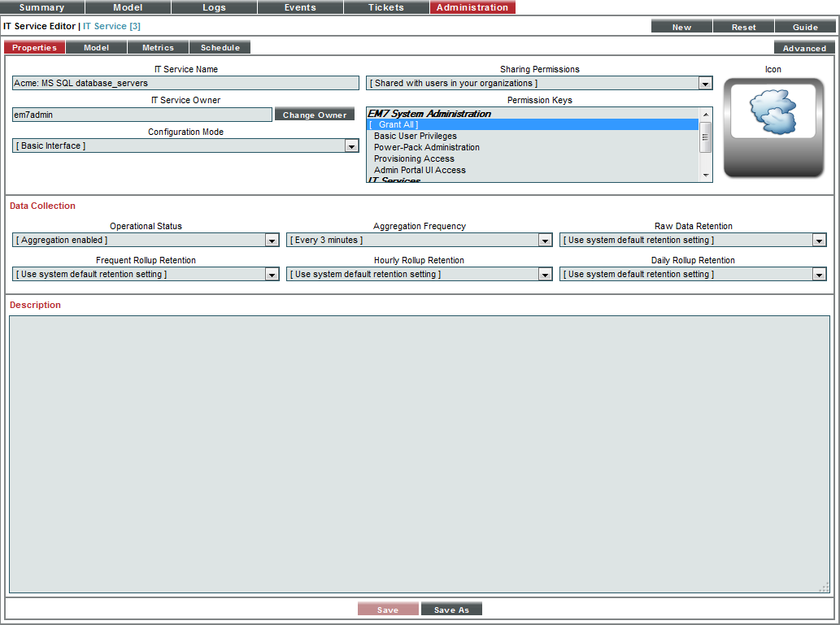Open the Sharing Permissions dropdown
The width and height of the screenshot is (840, 625).
(x=704, y=83)
